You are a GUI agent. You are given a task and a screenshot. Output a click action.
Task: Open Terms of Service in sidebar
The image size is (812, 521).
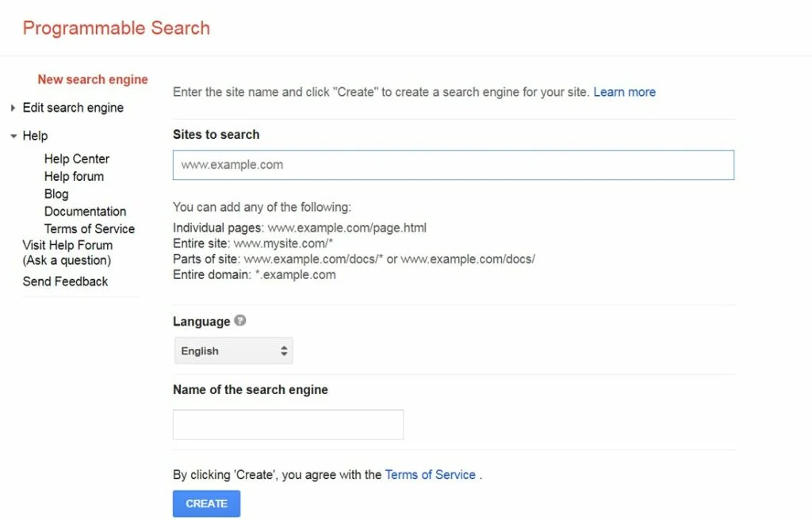(x=90, y=228)
